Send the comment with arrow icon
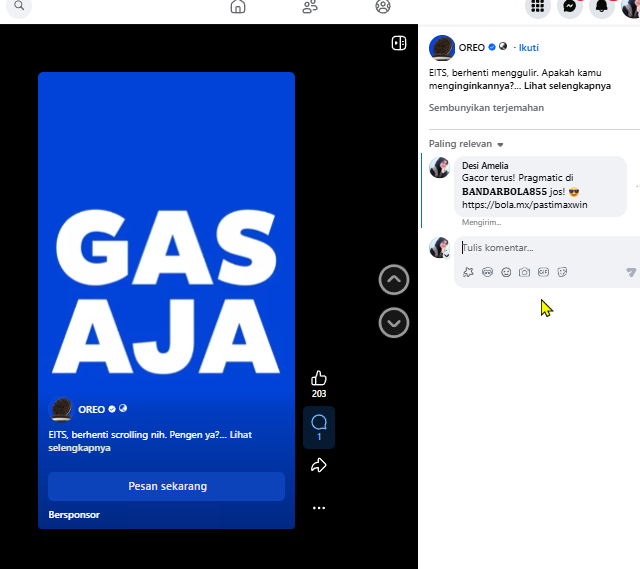The width and height of the screenshot is (640, 569). click(631, 272)
